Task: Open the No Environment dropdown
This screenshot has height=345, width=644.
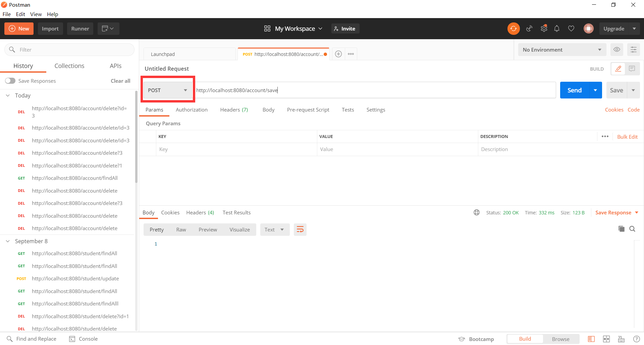Action: pos(562,50)
